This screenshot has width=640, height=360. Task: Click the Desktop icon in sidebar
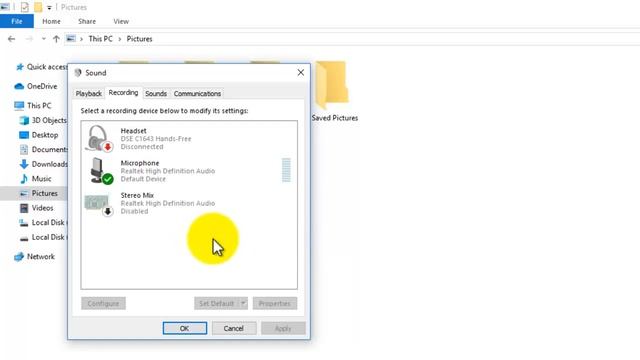[24, 135]
